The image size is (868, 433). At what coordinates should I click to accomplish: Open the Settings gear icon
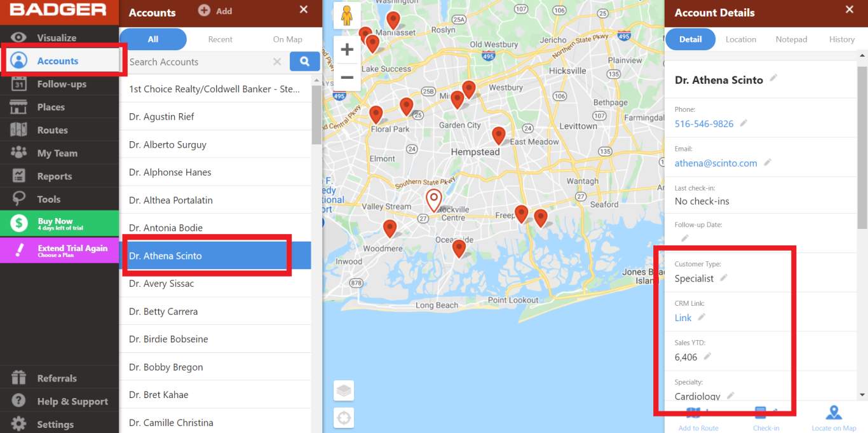tap(19, 424)
